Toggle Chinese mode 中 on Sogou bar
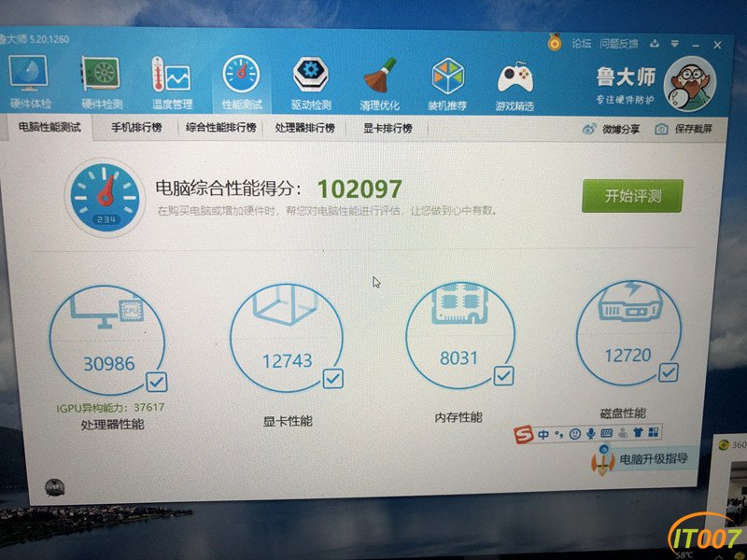 pyautogui.click(x=543, y=434)
